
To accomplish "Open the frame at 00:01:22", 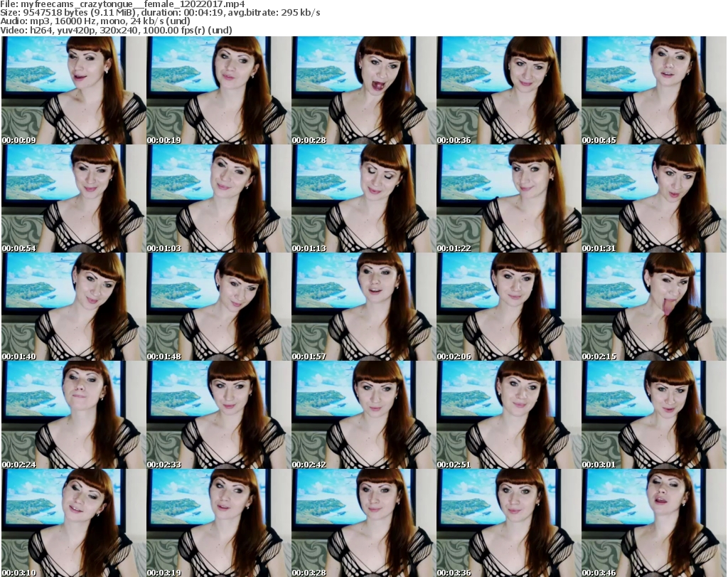I will [x=508, y=198].
